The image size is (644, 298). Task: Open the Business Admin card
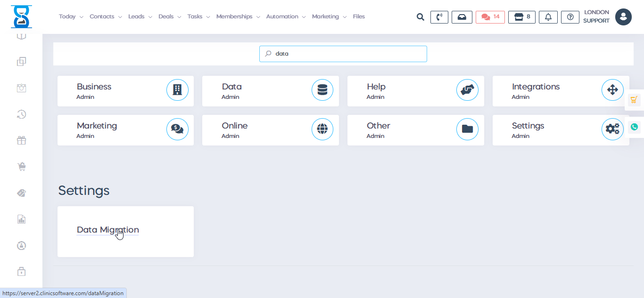click(x=125, y=91)
